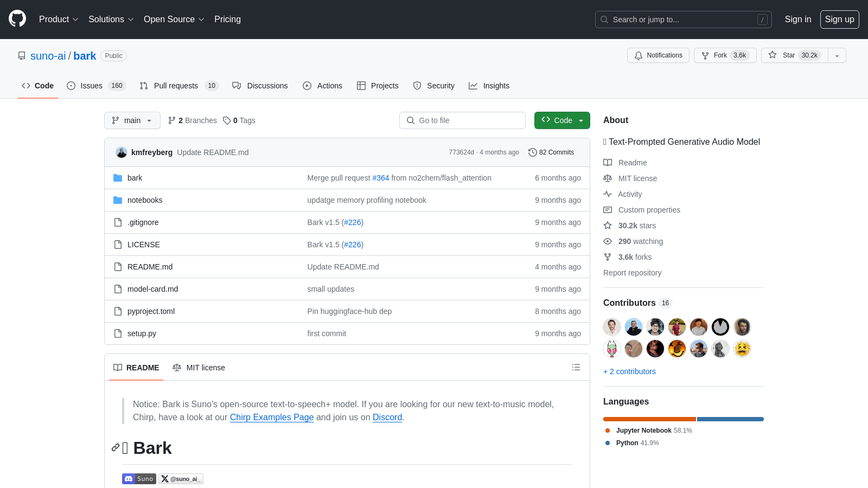Click the kmfreyberg avatar in commit row
Viewport: 868px width, 488px height.
pyautogui.click(x=122, y=152)
